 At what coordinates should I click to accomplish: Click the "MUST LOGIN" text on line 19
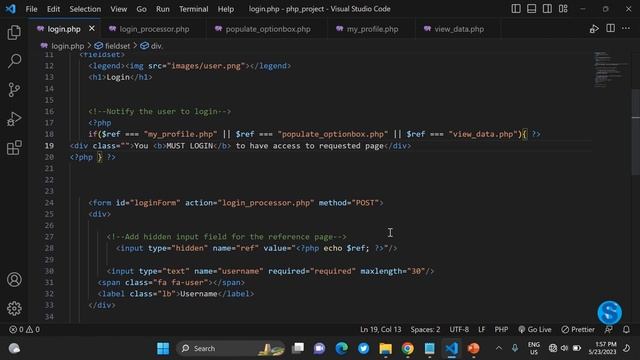coord(190,146)
